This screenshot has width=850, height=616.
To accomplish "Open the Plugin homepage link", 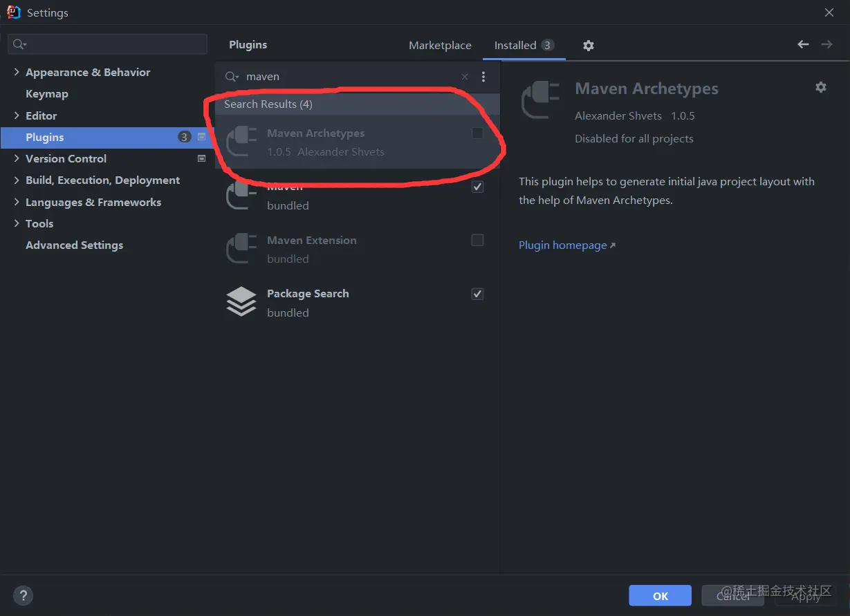I will pyautogui.click(x=566, y=245).
